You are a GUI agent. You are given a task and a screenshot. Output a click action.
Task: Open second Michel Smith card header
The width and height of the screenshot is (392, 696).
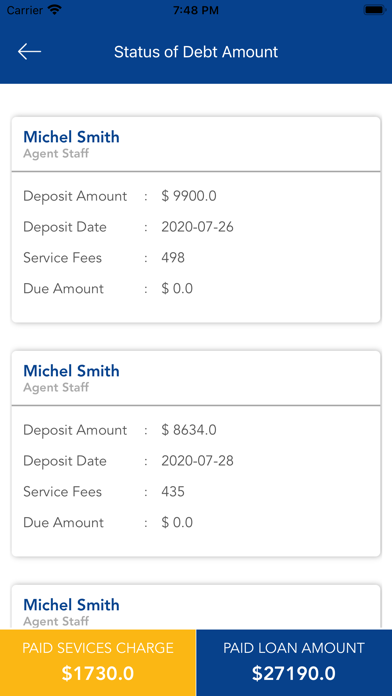196,378
